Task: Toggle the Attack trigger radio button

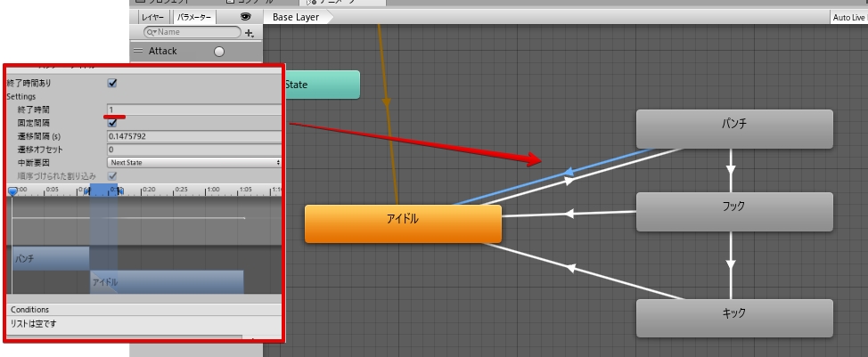Action: (219, 52)
